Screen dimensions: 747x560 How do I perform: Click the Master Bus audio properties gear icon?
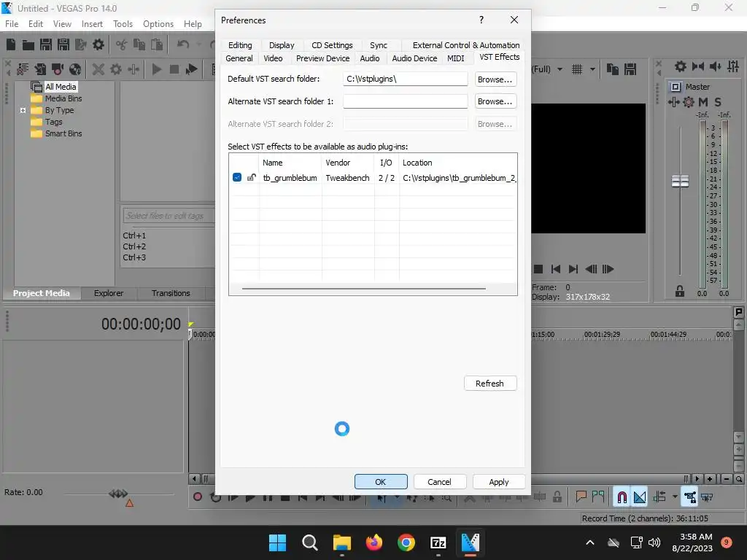681,66
